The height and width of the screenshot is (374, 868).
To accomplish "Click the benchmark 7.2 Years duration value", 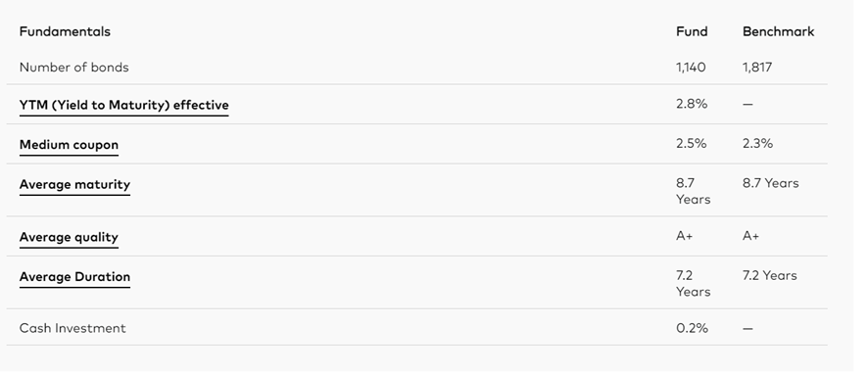I will click(769, 275).
